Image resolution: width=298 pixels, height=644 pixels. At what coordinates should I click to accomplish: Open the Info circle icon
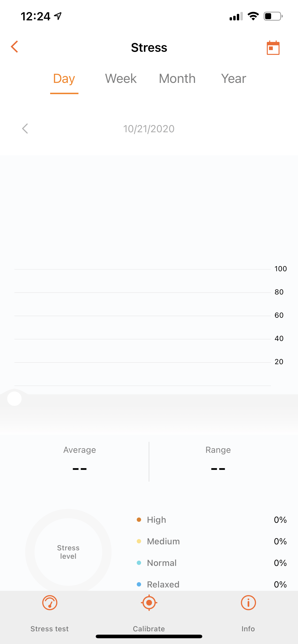pos(248,603)
